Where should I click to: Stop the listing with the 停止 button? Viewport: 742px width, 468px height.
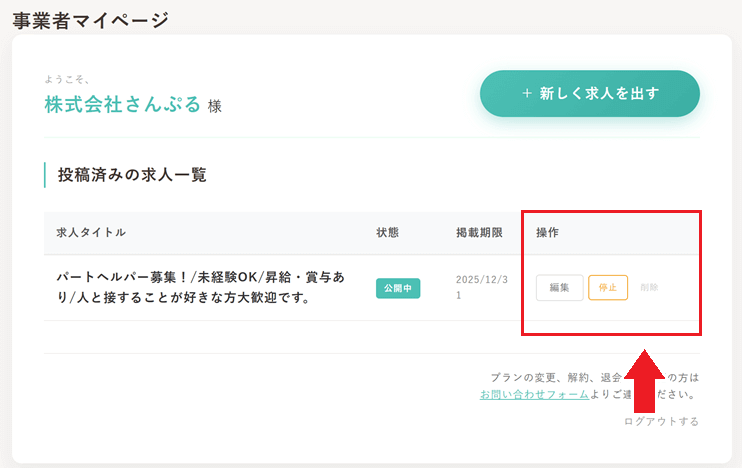pos(608,287)
